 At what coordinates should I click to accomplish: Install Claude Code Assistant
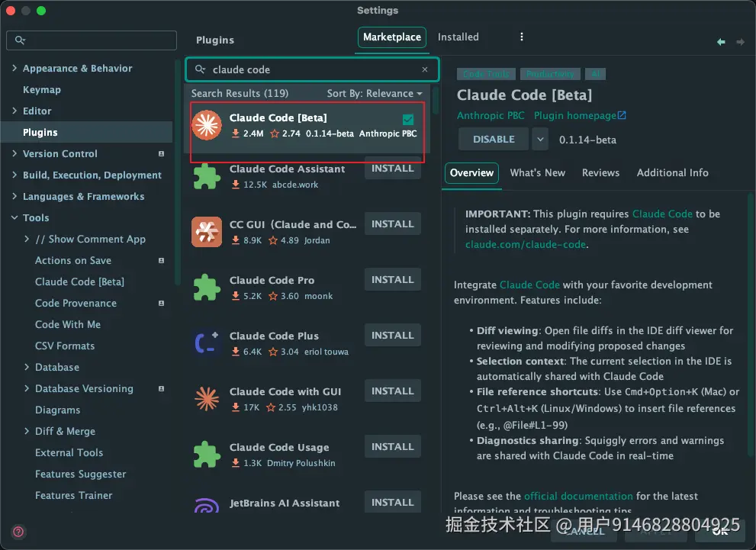tap(392, 169)
